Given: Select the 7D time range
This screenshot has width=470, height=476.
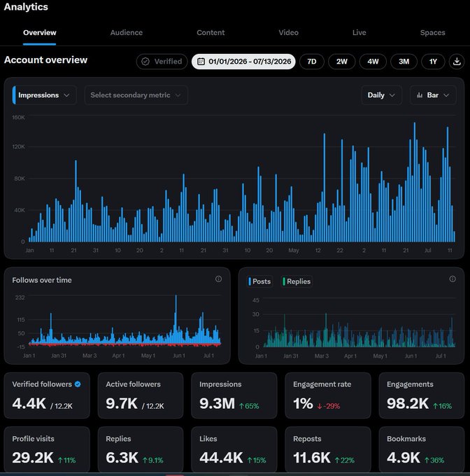Looking at the screenshot, I should click(312, 62).
